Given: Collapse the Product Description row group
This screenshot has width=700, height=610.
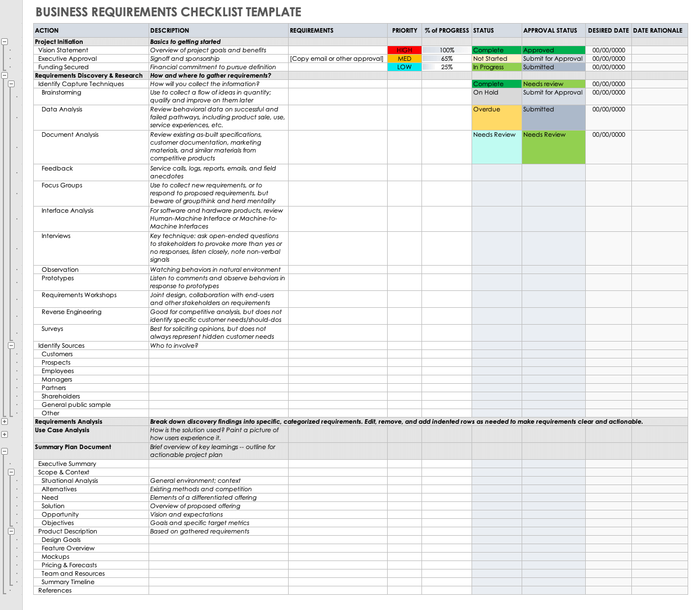Looking at the screenshot, I should (11, 531).
